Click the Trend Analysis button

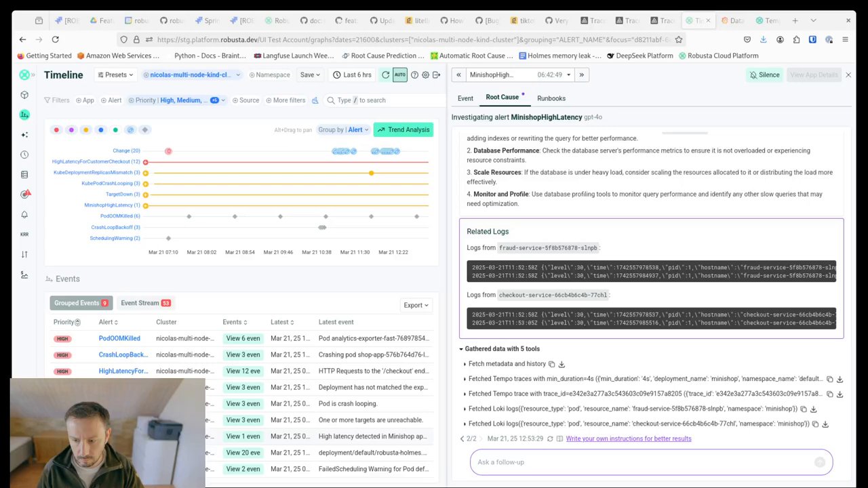click(403, 129)
